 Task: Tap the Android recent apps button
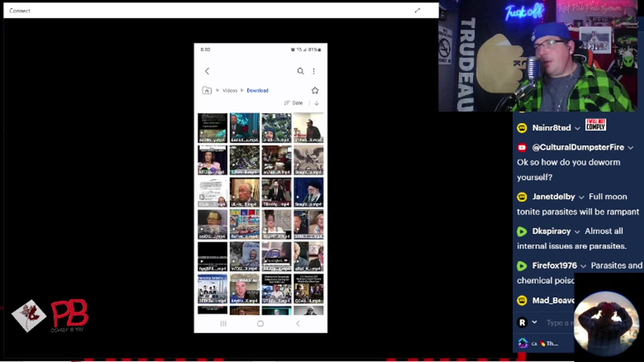click(x=223, y=324)
